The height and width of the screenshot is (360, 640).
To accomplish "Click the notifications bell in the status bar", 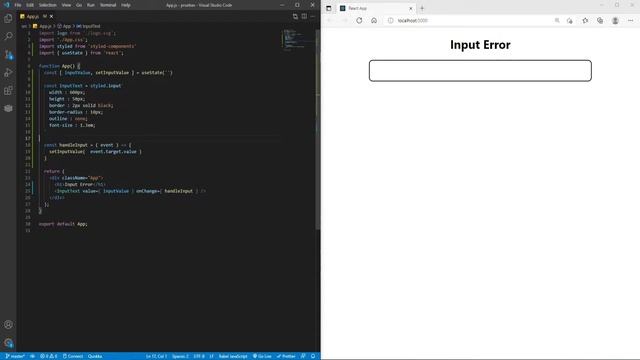I will (313, 356).
